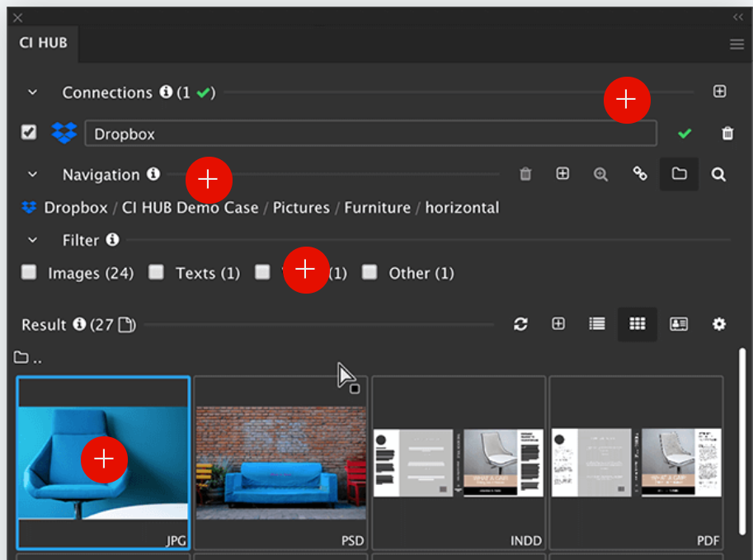Click Result add plus-box icon
This screenshot has height=560, width=753.
pyautogui.click(x=558, y=323)
